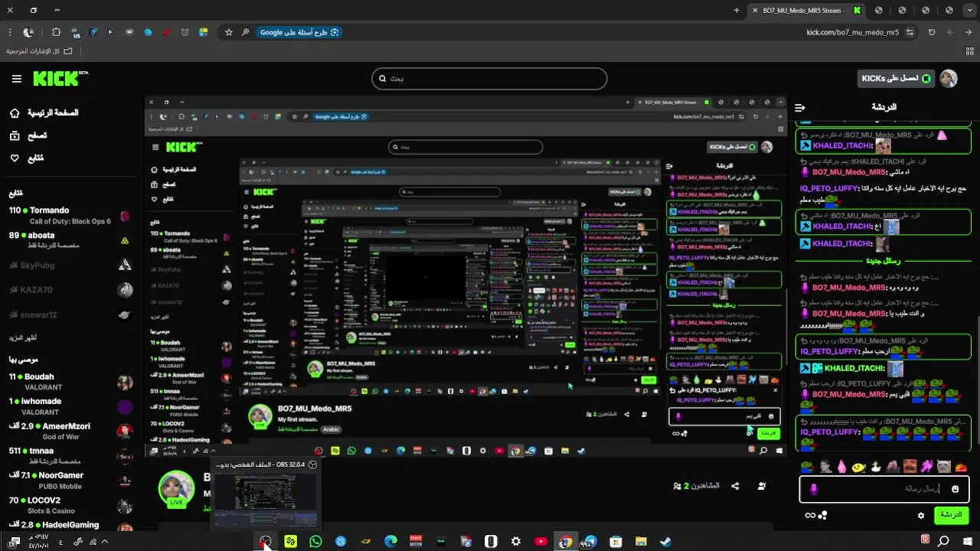Open the browser three-dot menu
Image resolution: width=980 pixels, height=551 pixels.
tap(11, 32)
